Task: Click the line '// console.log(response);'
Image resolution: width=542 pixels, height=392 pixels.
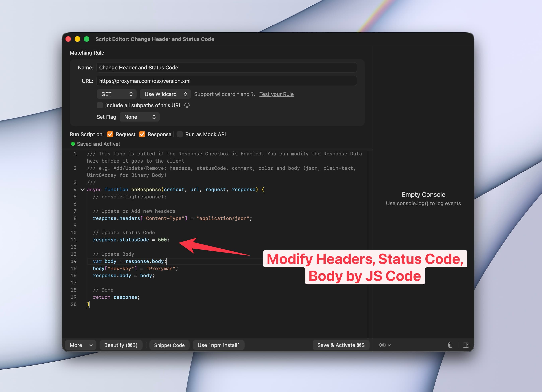Action: (x=130, y=197)
